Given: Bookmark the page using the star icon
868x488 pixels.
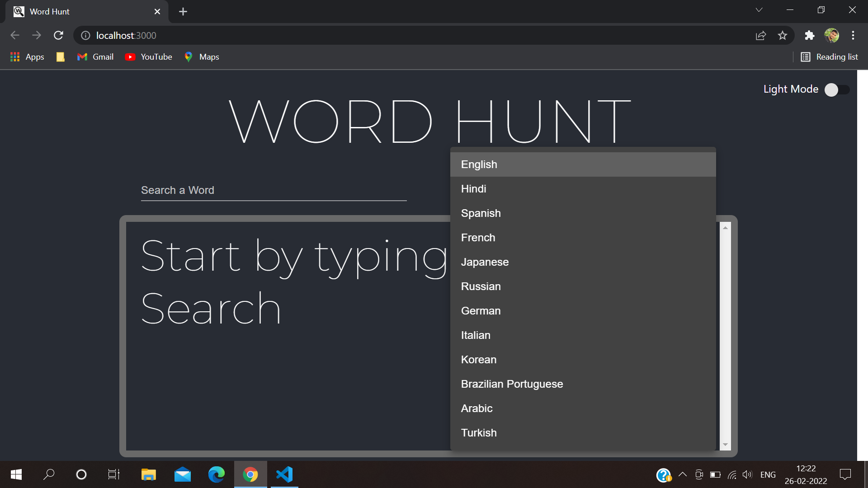Looking at the screenshot, I should 783,35.
